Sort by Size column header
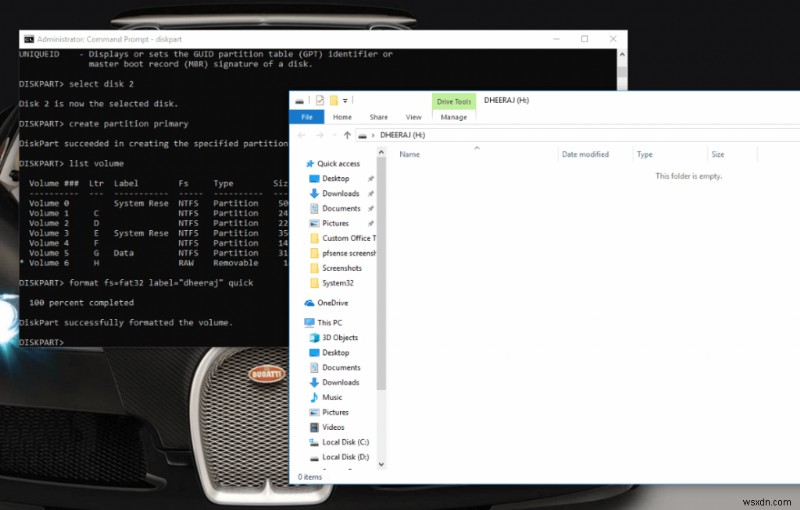This screenshot has width=800, height=510. point(717,154)
